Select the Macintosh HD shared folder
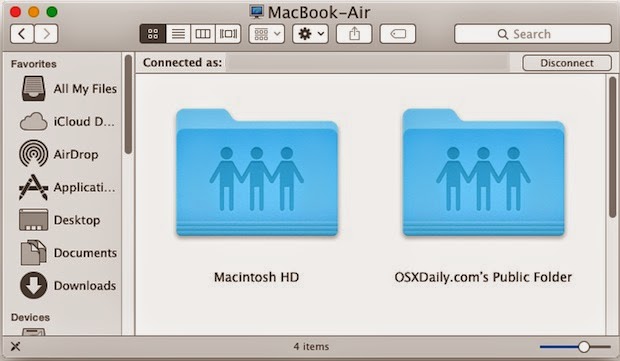 coord(257,172)
